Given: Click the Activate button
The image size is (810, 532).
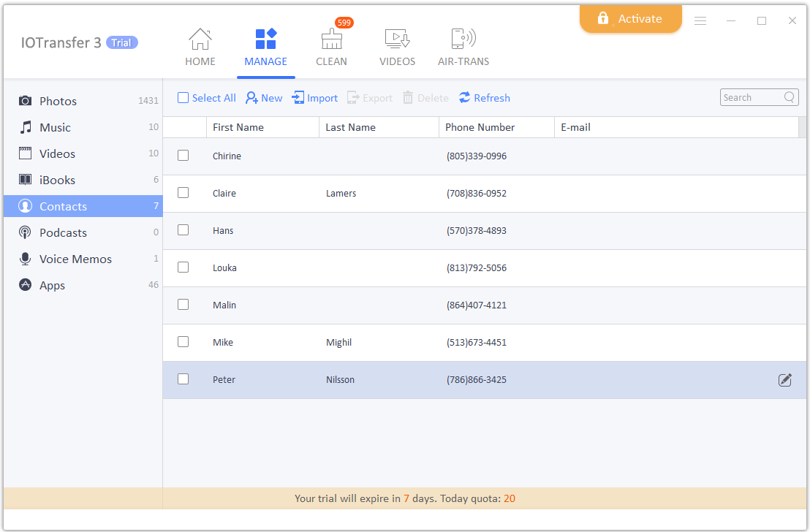Looking at the screenshot, I should tap(630, 19).
